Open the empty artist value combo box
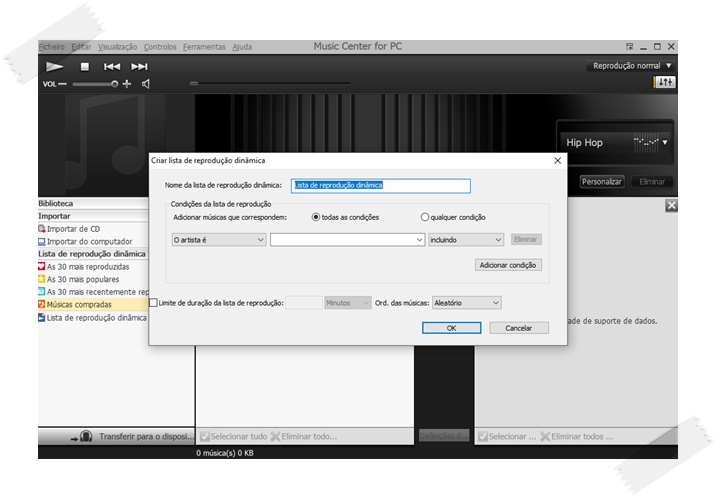The width and height of the screenshot is (717, 497). (x=348, y=240)
